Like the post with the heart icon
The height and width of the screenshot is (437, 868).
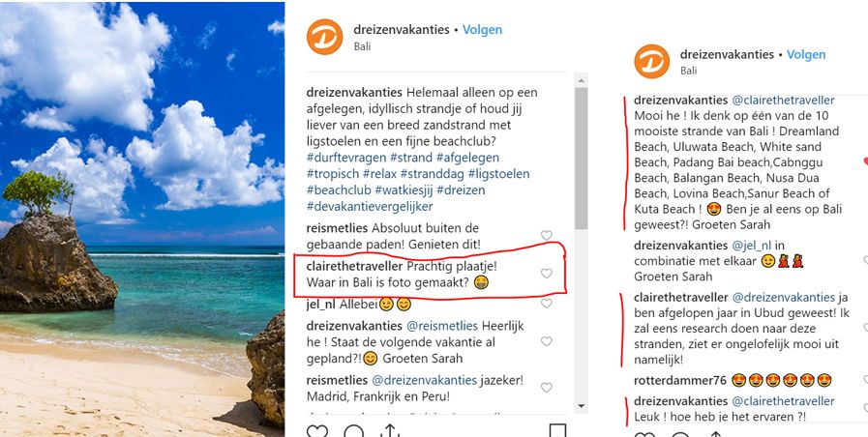[316, 431]
